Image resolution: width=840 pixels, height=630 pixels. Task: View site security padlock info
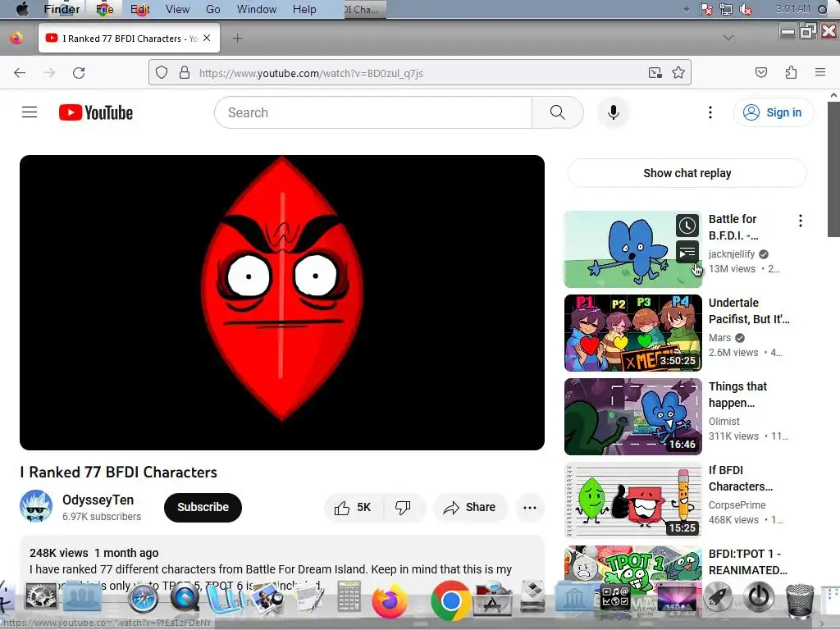click(185, 72)
